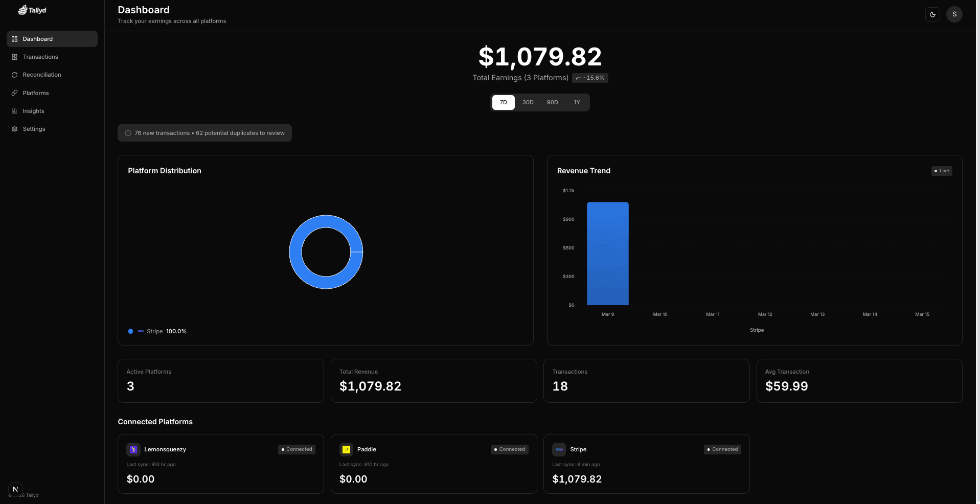Click the blue Stripe legend dot
Viewport: 980px width, 504px height.
click(x=130, y=331)
